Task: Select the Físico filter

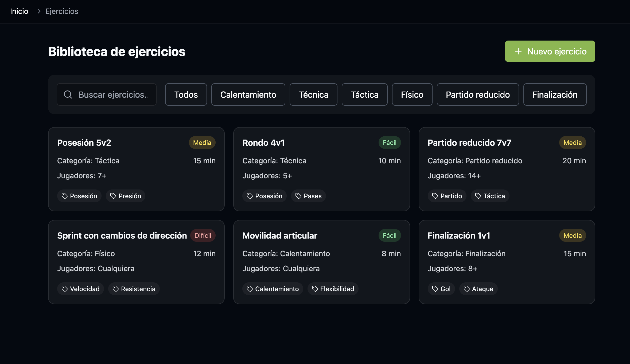Action: tap(412, 94)
